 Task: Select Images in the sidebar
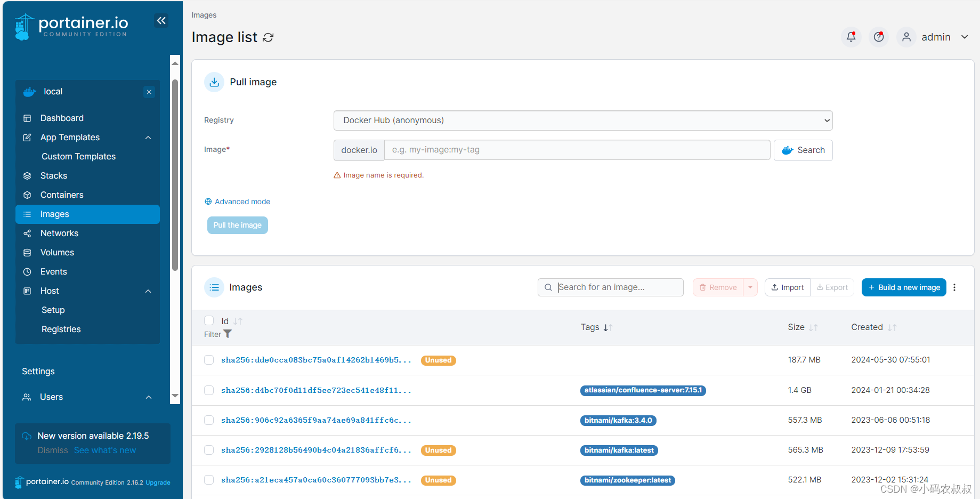[87, 214]
